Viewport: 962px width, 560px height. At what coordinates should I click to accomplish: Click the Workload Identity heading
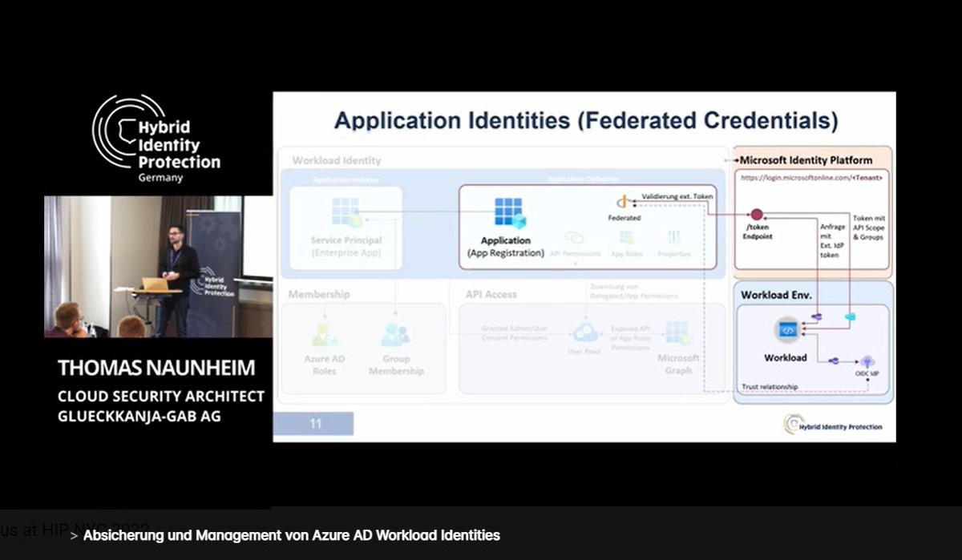tap(337, 160)
